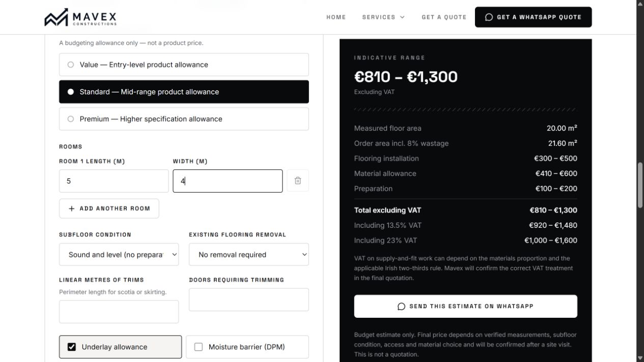Viewport: 644px width, 362px height.
Task: Click the scrollbar down arrow
Action: [640, 357]
